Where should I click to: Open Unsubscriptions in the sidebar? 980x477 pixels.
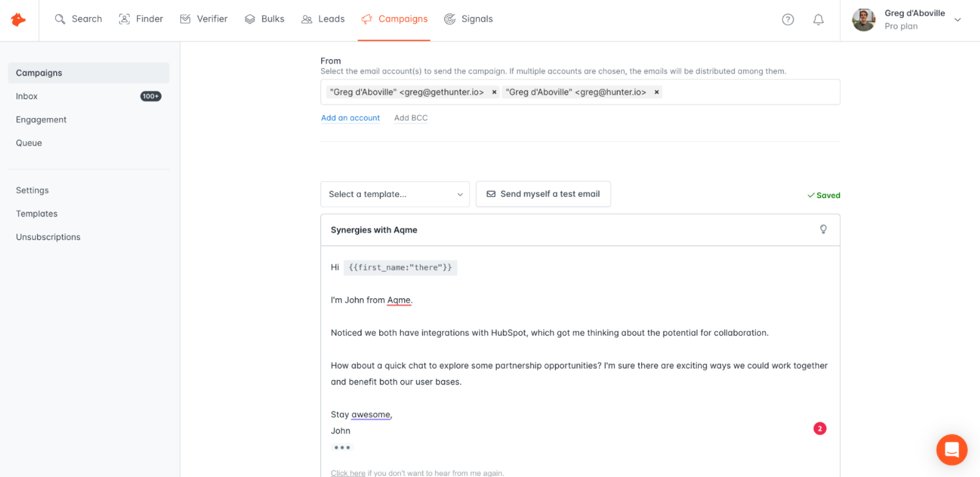[48, 237]
